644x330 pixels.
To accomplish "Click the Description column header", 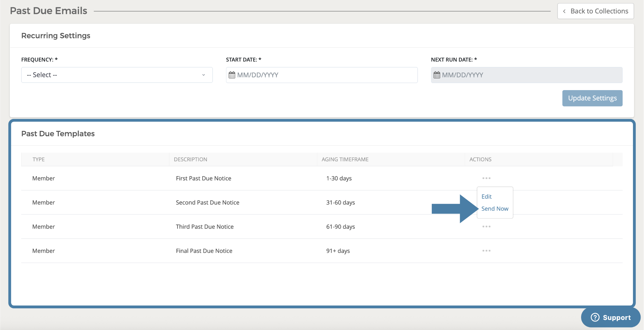I will click(191, 160).
